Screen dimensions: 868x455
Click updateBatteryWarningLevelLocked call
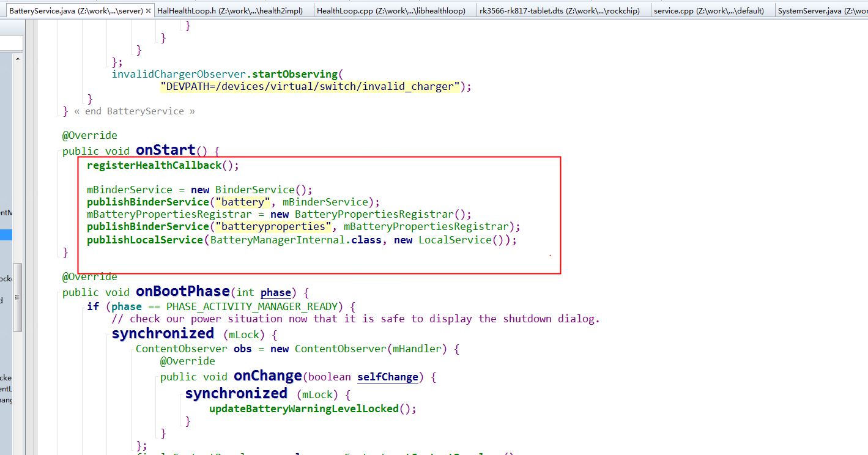[304, 409]
